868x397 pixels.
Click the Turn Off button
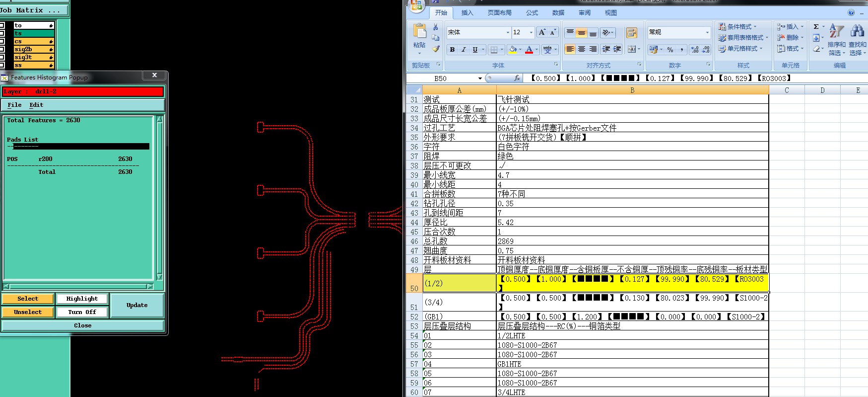click(x=82, y=312)
